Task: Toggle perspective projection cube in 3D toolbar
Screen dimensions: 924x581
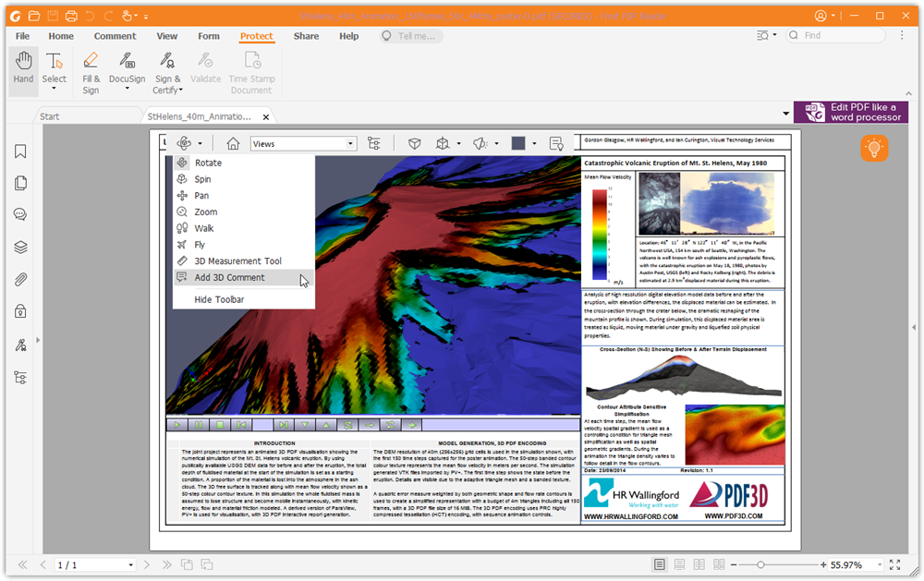Action: [415, 144]
